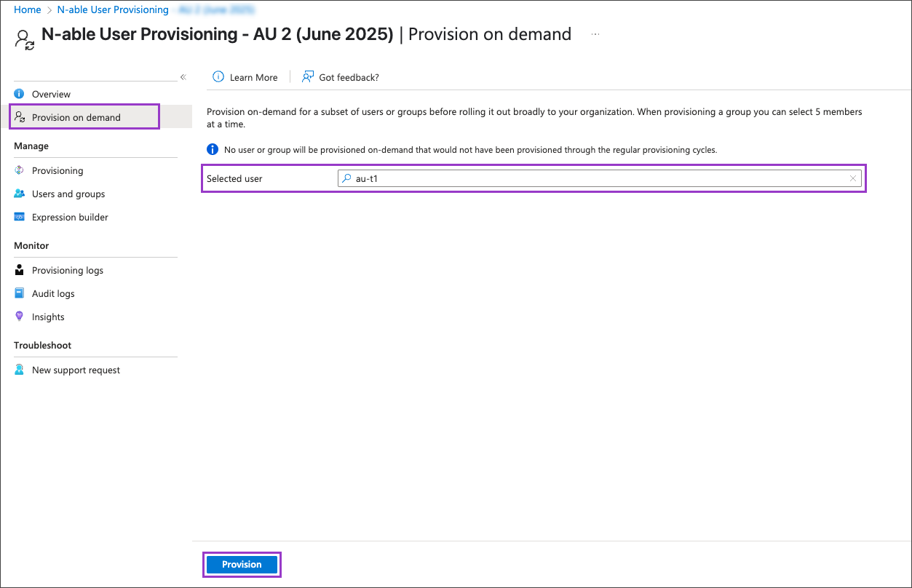The height and width of the screenshot is (588, 912).
Task: Open Learn More in the toolbar
Action: (245, 77)
